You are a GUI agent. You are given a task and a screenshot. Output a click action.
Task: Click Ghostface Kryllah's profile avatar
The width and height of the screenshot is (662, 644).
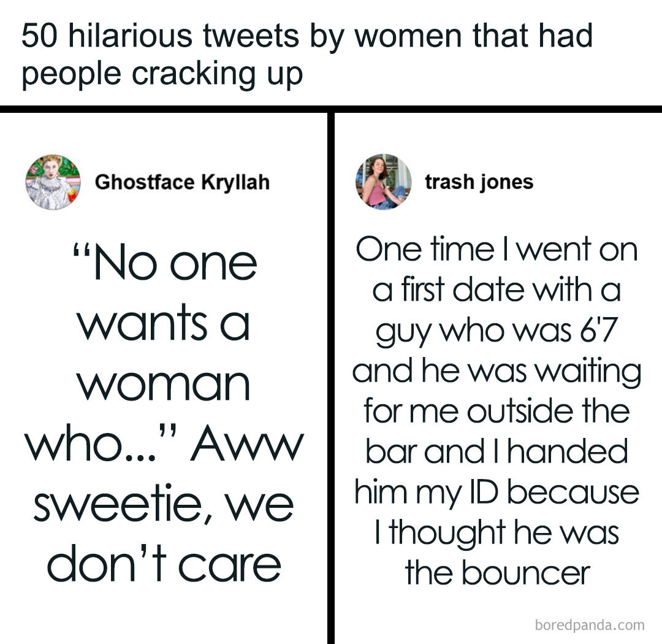[53, 182]
